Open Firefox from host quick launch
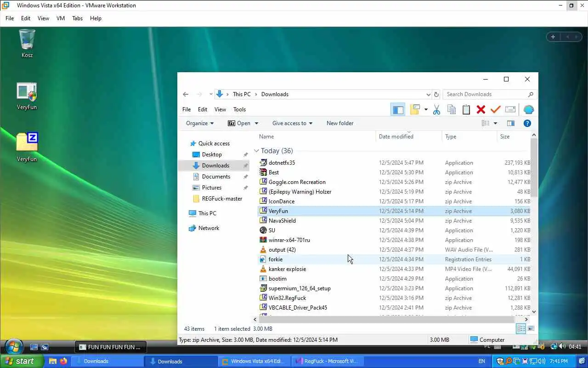Screen dimensions: 588x368 [63, 361]
